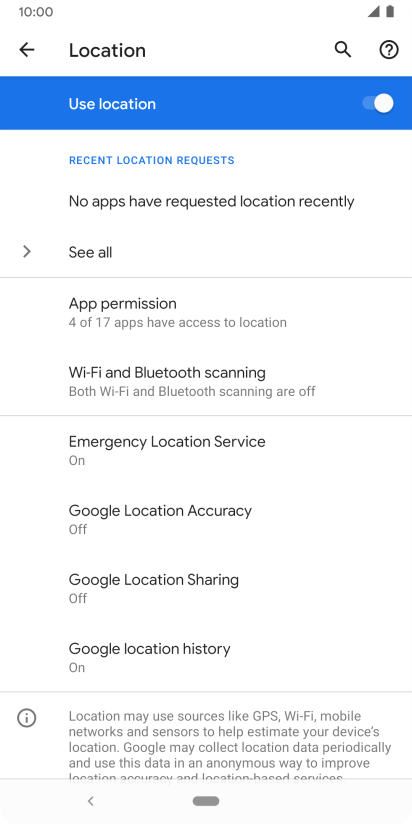Open Google location history
Screen dimensions: 412x824
click(x=206, y=657)
